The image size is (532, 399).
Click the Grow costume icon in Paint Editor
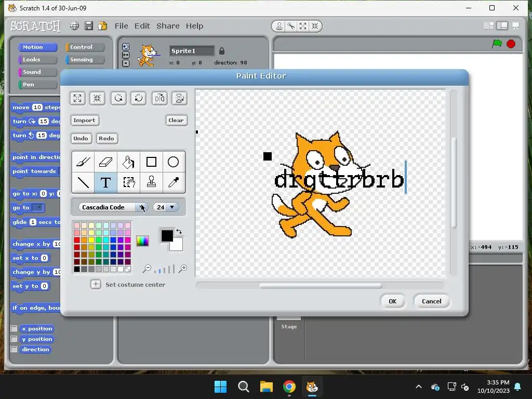(x=77, y=98)
